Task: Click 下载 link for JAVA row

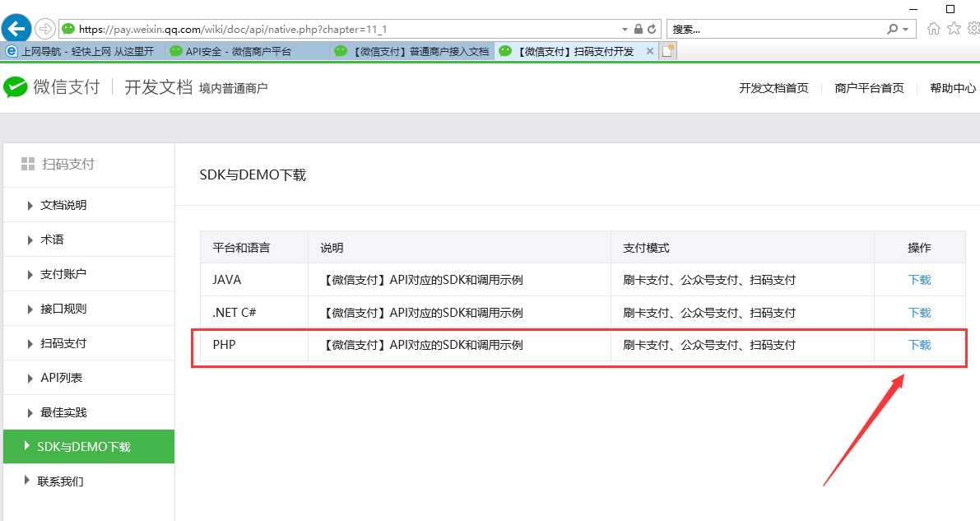Action: (919, 280)
